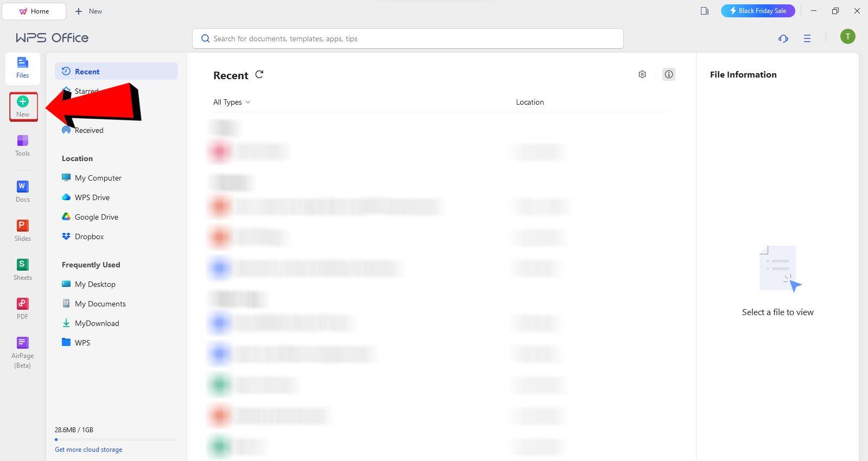Open customer support headset icon
Screen dimensions: 868x461
pyautogui.click(x=783, y=39)
